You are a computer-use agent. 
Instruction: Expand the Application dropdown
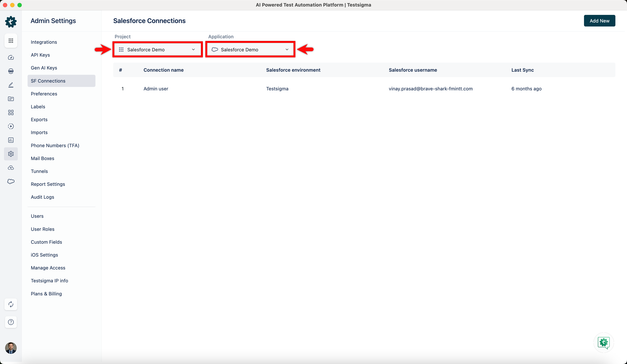(x=250, y=50)
